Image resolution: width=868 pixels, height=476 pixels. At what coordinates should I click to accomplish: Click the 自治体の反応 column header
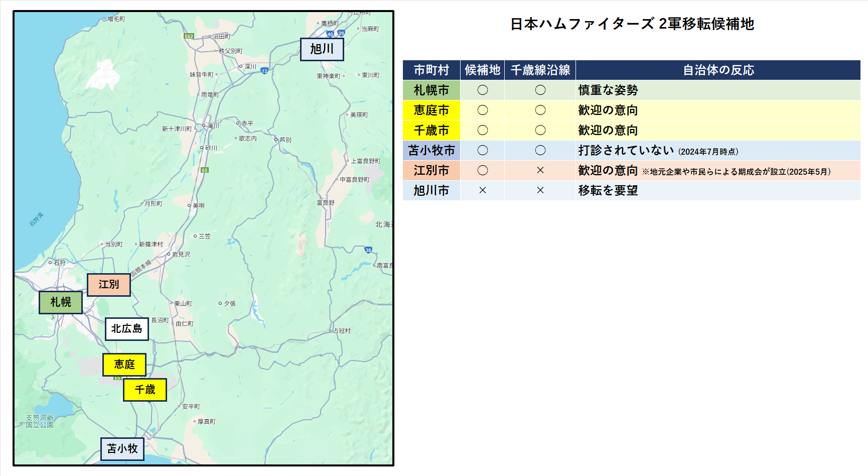[x=718, y=70]
